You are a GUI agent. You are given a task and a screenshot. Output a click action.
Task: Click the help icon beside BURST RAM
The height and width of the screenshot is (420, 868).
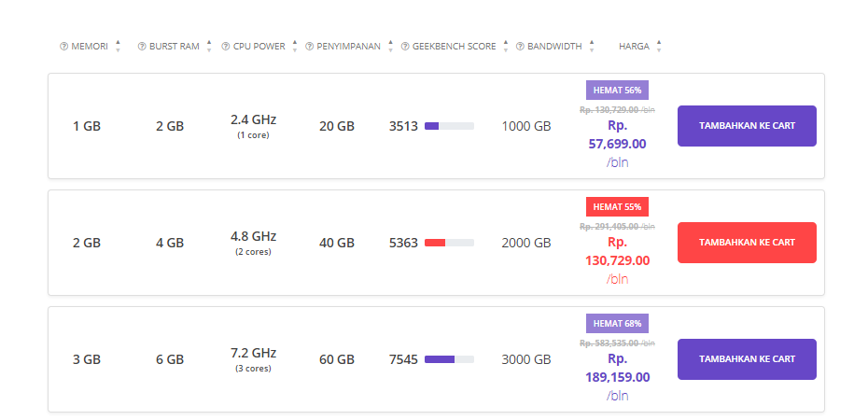tap(142, 47)
